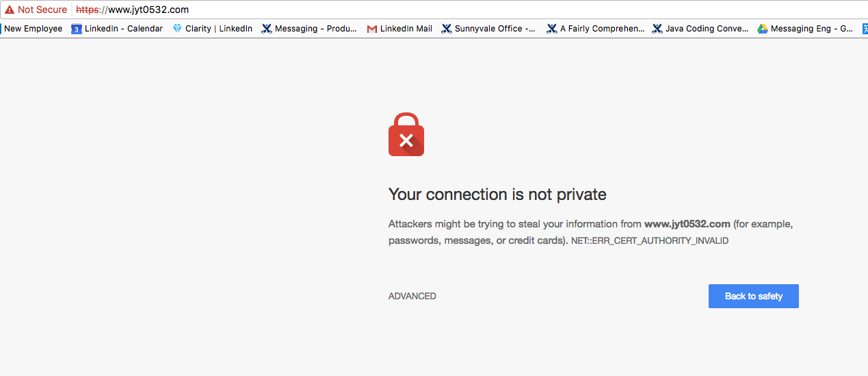
Task: Open the LinkedIn - Calendar bookmark icon
Action: click(77, 29)
